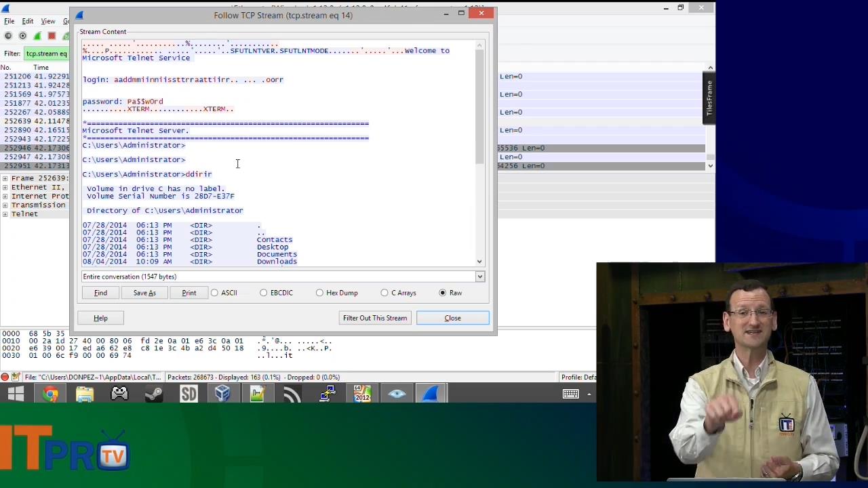Expand the Transmission Control tree row
The height and width of the screenshot is (488, 868).
pyautogui.click(x=5, y=205)
